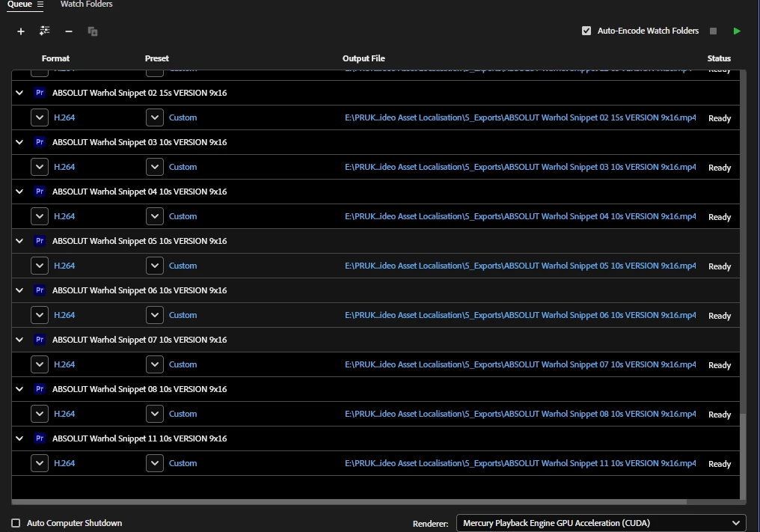Stop the queue with square icon
The image size is (760, 532).
pyautogui.click(x=713, y=31)
